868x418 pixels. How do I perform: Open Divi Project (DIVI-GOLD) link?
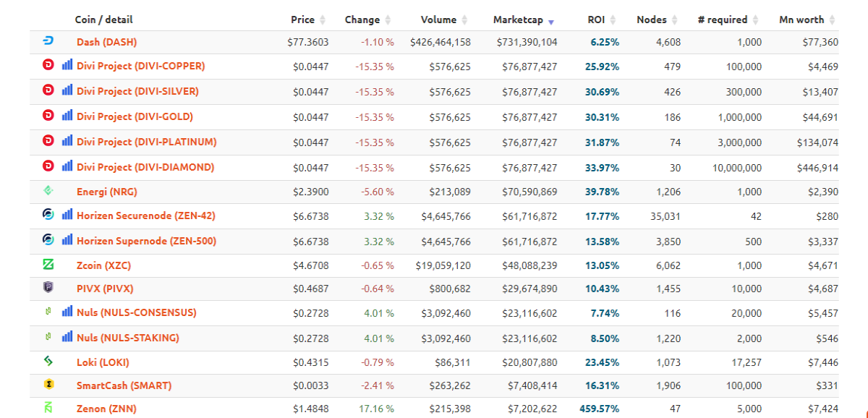135,116
